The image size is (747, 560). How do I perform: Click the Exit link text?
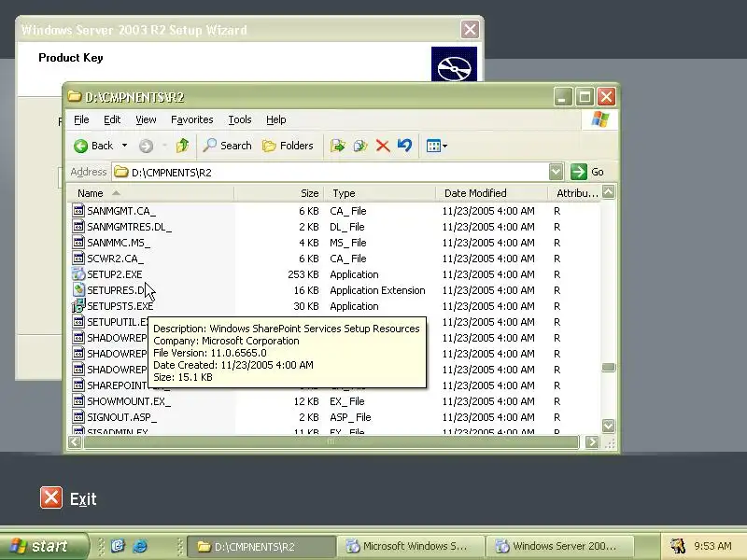click(x=83, y=498)
